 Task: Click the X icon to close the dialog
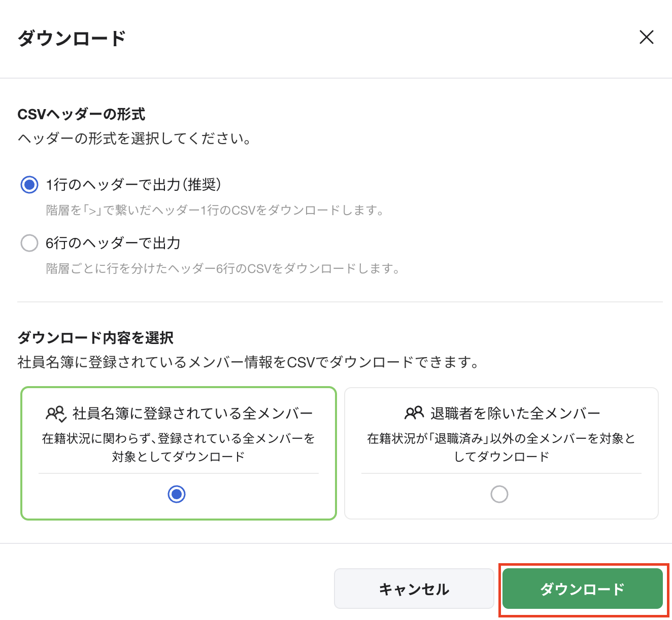click(x=647, y=38)
